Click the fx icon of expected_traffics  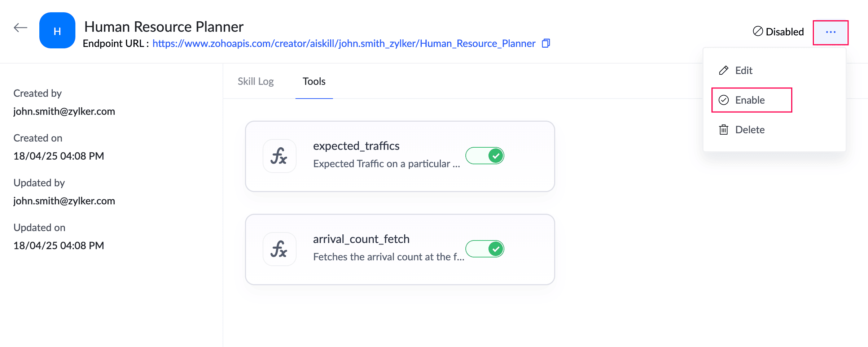[280, 156]
